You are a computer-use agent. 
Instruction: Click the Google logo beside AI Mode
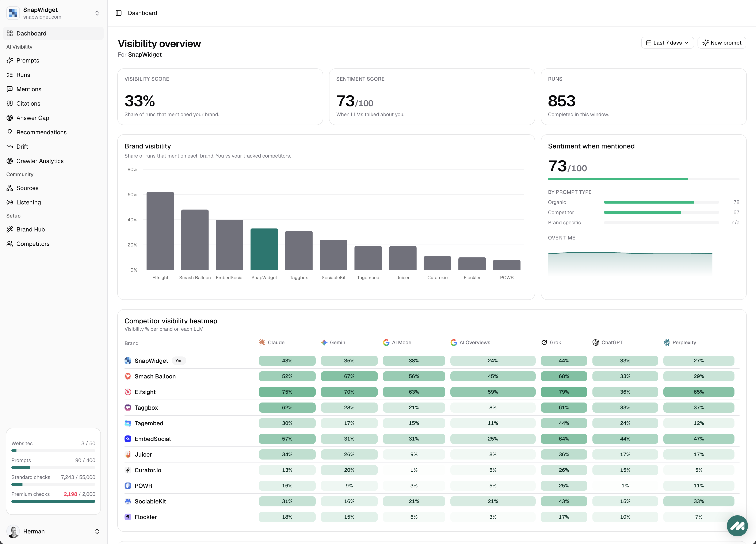386,343
